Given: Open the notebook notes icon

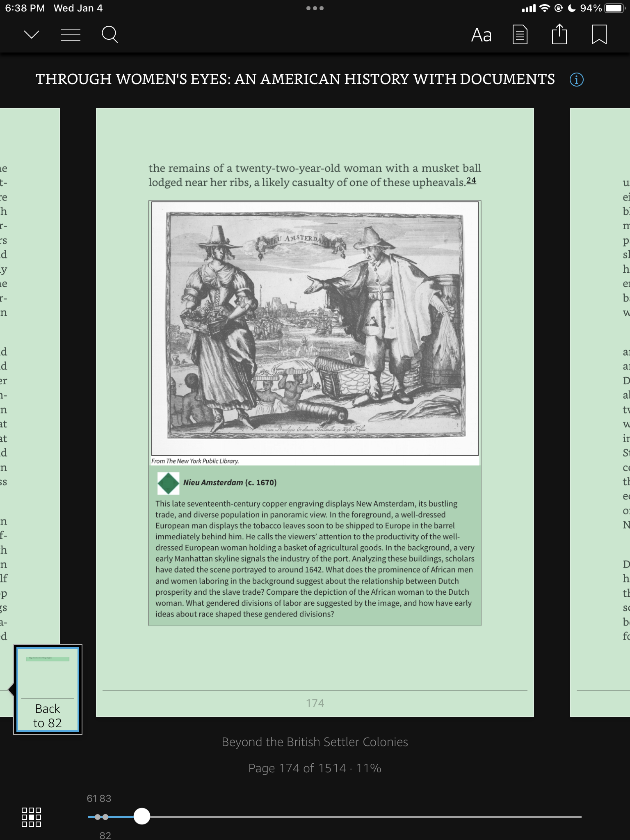Looking at the screenshot, I should tap(520, 35).
